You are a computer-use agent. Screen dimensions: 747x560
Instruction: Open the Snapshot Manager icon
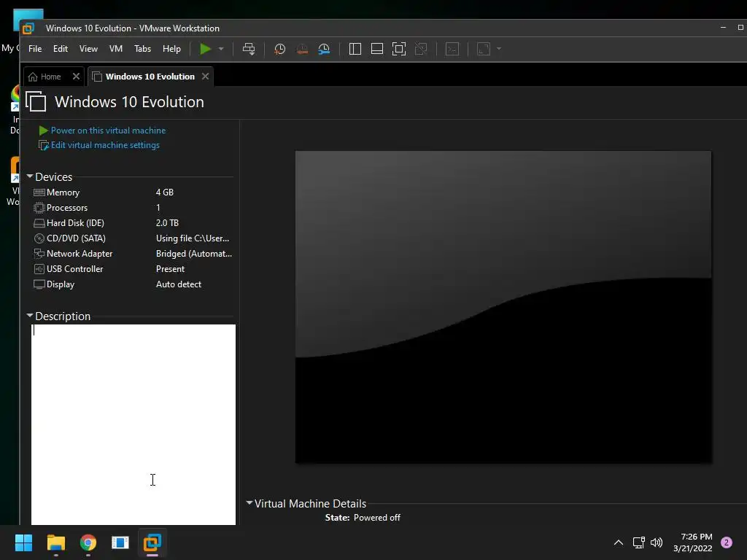coord(324,49)
